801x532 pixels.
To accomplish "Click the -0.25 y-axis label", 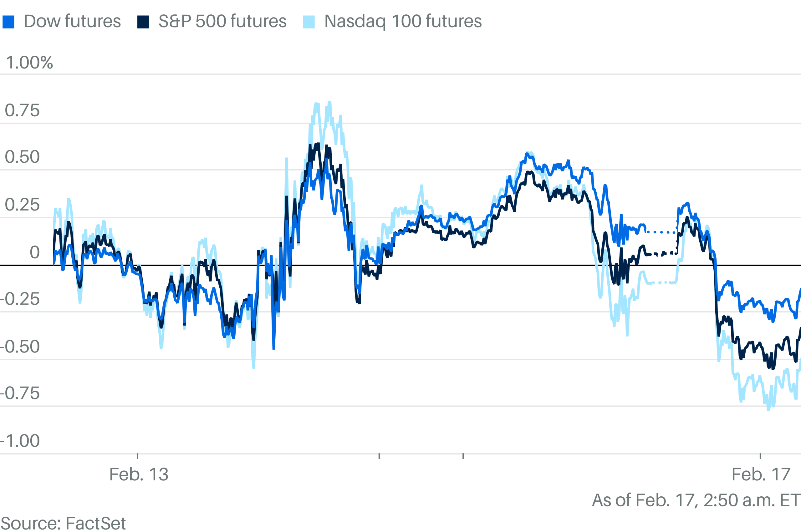I will click(20, 299).
